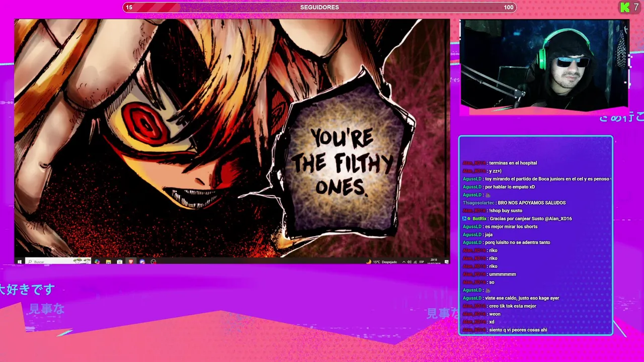Click the green Kick logo icon
The width and height of the screenshot is (644, 362).
(625, 7)
